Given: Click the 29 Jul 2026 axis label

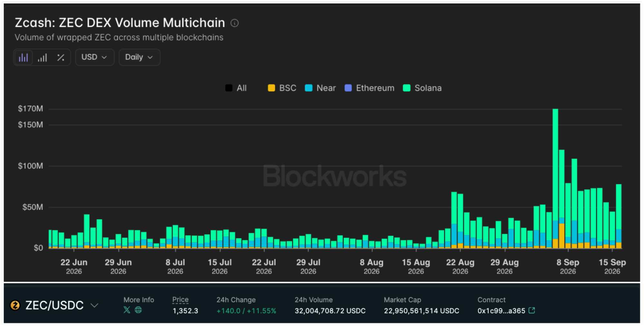Looking at the screenshot, I should [308, 266].
